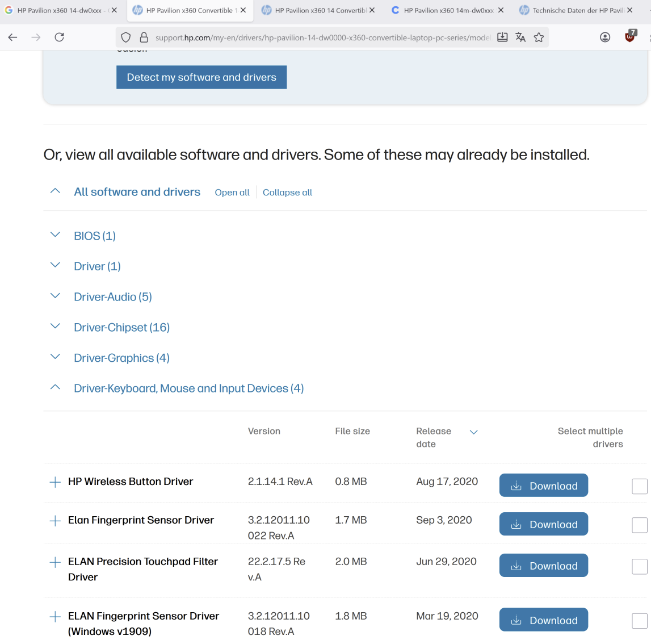Viewport: 651px width, 644px height.
Task: Reload the current page
Action: pyautogui.click(x=60, y=37)
